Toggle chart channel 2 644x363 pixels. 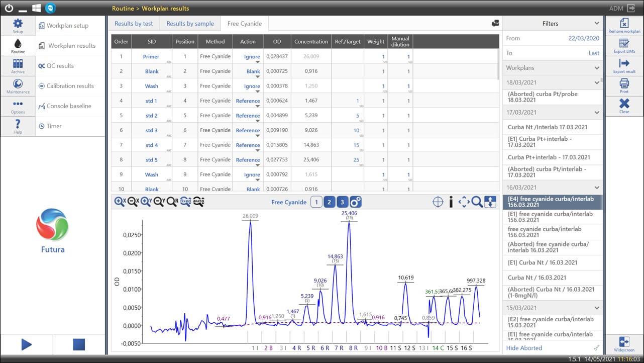pyautogui.click(x=329, y=202)
